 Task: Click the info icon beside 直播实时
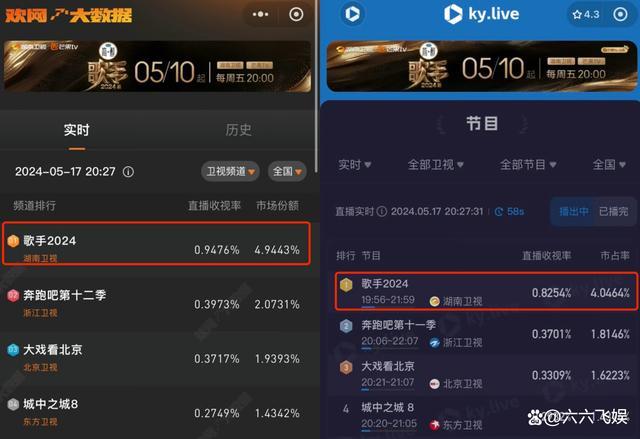pos(382,211)
